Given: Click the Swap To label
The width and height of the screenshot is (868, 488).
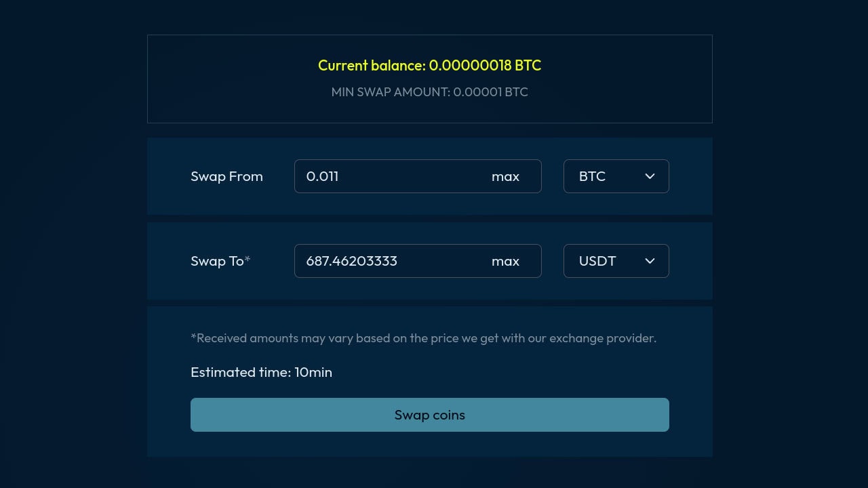Looking at the screenshot, I should (217, 261).
